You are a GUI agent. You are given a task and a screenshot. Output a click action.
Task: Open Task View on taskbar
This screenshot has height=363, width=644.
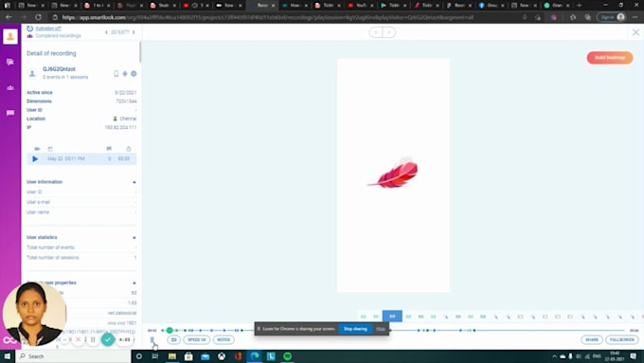[x=154, y=356]
